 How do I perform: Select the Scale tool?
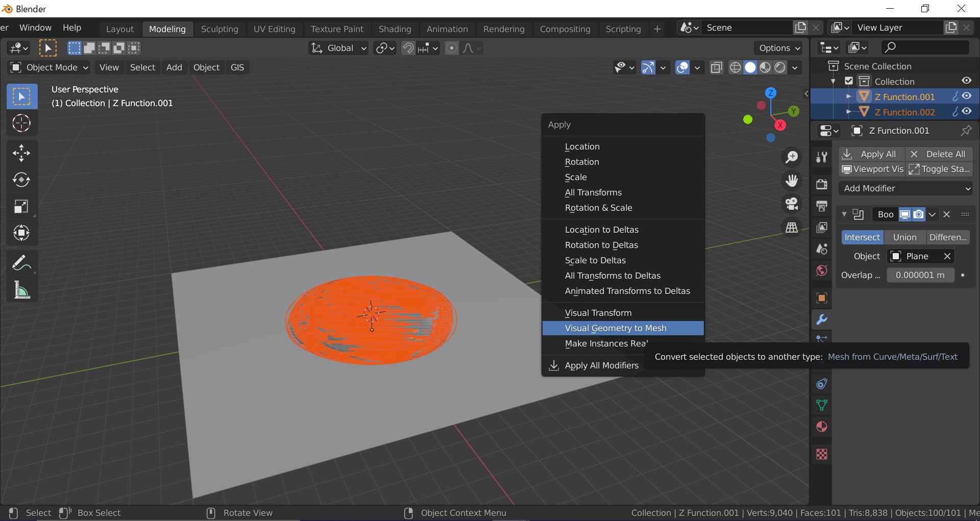pyautogui.click(x=21, y=207)
